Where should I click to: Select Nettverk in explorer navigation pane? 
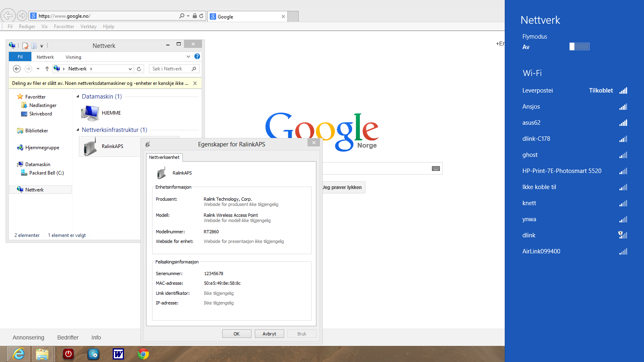pyautogui.click(x=40, y=190)
